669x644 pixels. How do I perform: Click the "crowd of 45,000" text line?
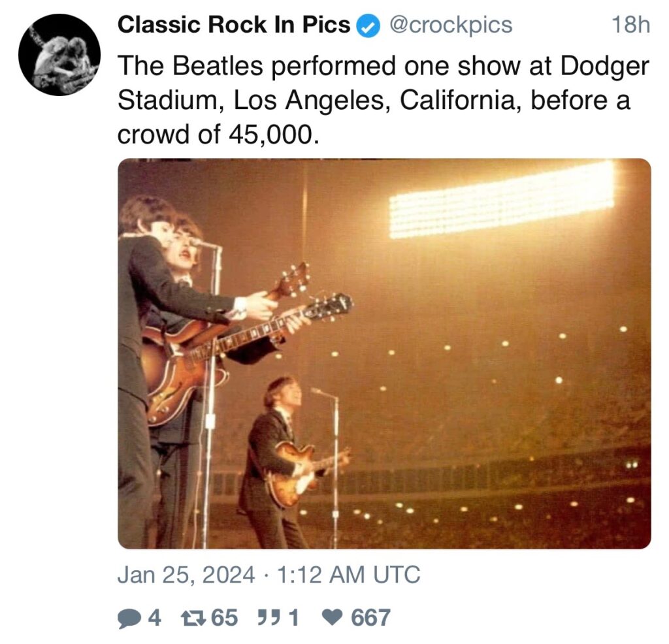(x=218, y=135)
